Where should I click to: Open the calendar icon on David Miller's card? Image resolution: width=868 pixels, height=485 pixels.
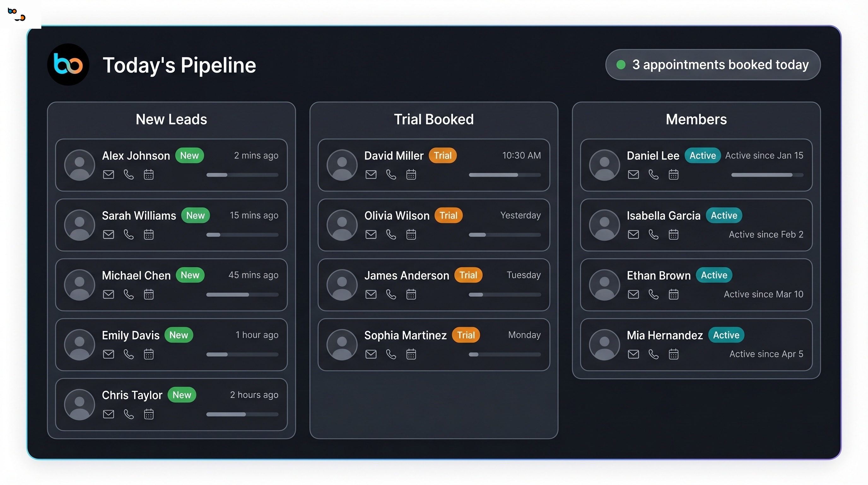[411, 174]
